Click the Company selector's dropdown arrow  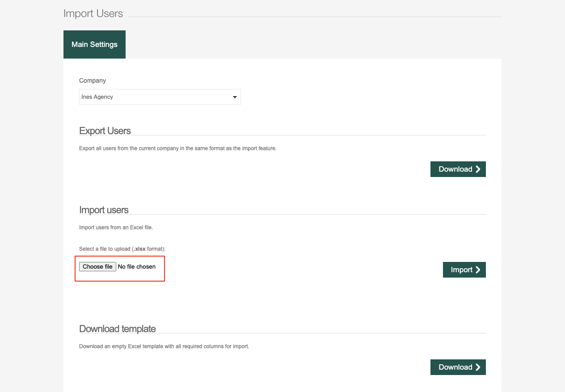[235, 97]
